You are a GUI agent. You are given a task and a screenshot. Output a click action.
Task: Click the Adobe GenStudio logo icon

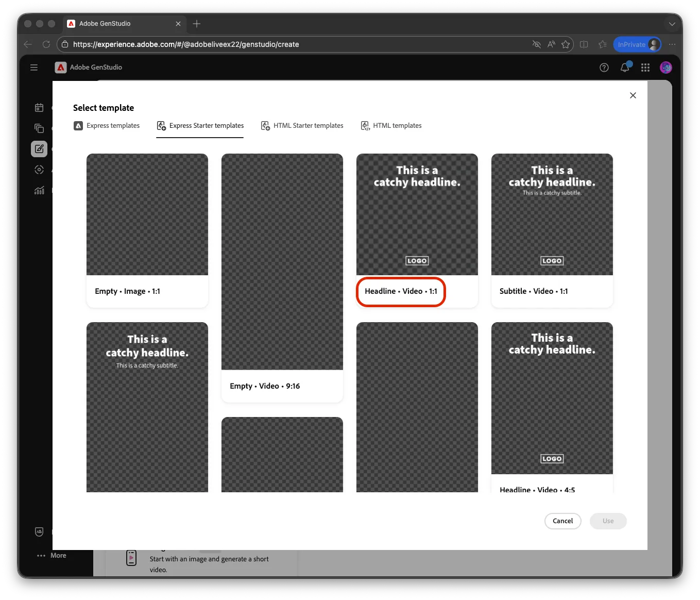click(x=61, y=68)
